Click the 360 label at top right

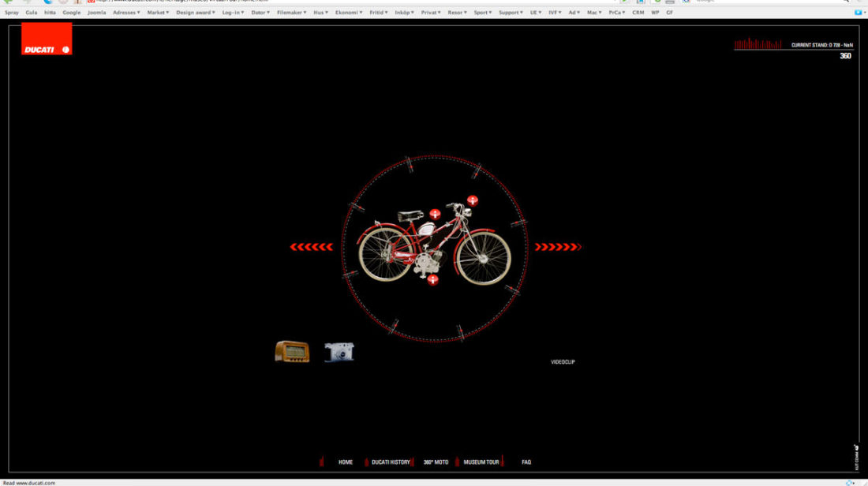click(845, 56)
